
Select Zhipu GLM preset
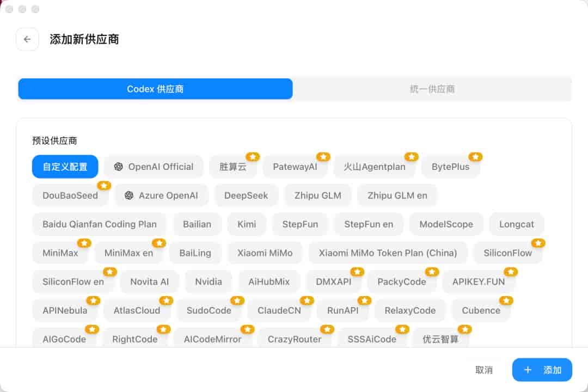tap(317, 195)
